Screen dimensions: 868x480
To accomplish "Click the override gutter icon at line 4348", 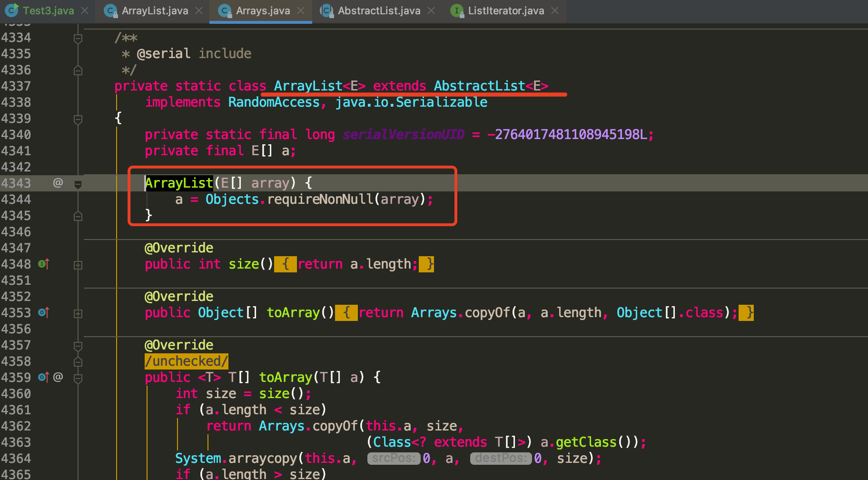I will (x=43, y=264).
